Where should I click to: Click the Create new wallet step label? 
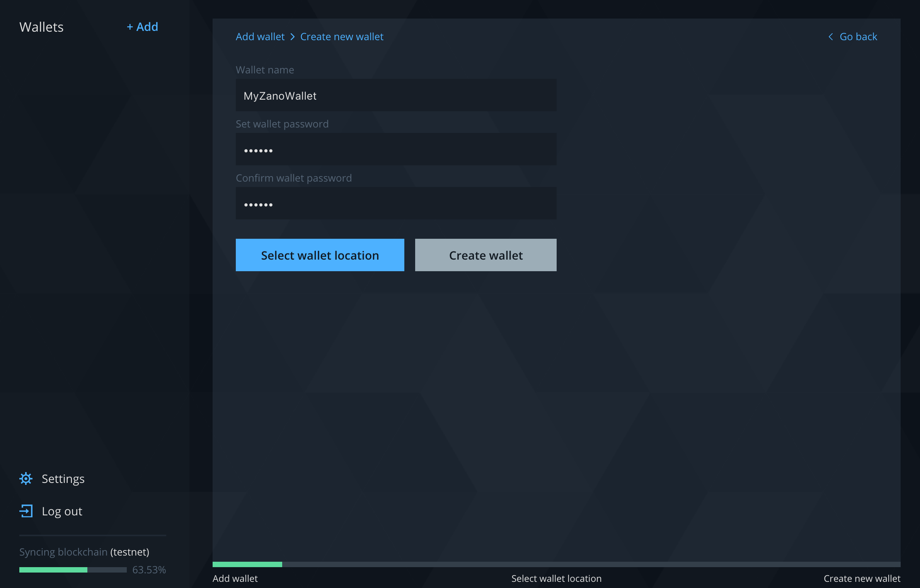pyautogui.click(x=862, y=578)
